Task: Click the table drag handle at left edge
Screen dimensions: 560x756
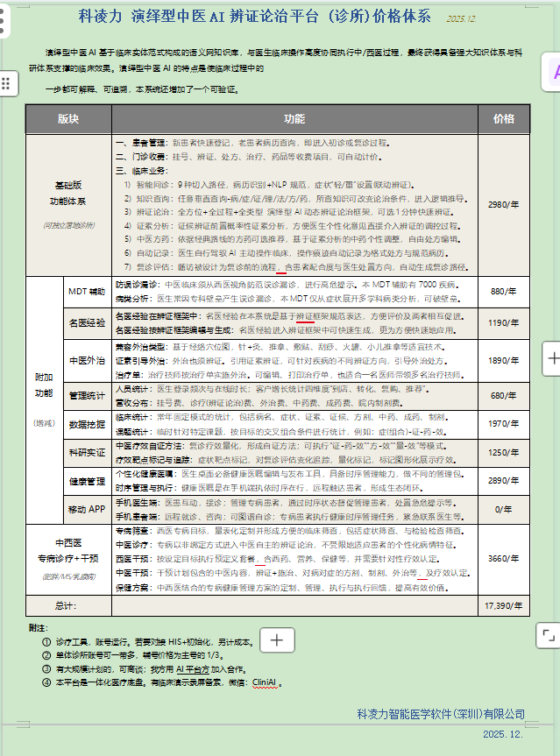Action: point(5,83)
